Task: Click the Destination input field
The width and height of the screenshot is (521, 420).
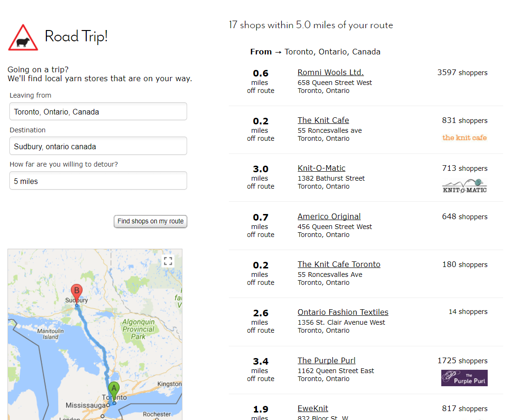Action: [x=98, y=146]
